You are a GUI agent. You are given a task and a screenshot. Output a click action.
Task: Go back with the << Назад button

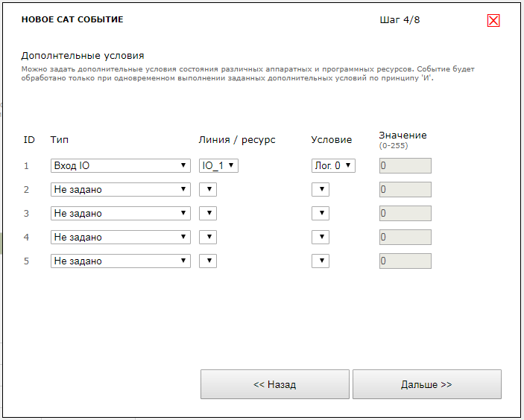click(274, 384)
